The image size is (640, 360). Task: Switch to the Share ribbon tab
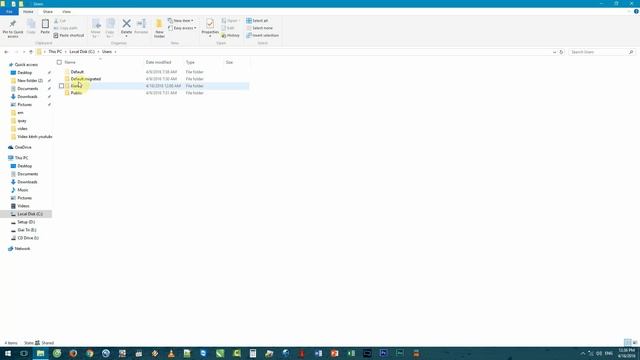coord(48,11)
